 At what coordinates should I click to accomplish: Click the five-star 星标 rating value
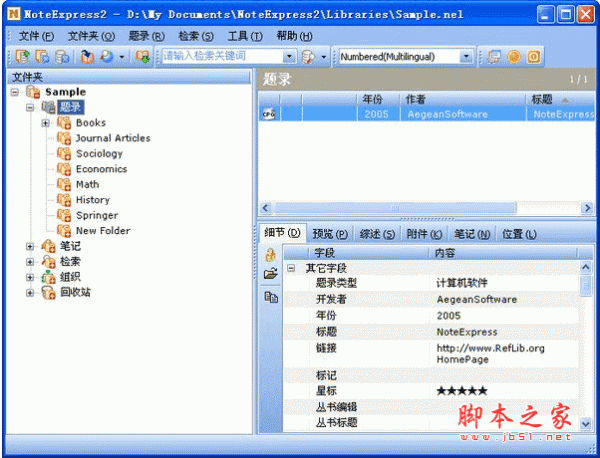(462, 391)
